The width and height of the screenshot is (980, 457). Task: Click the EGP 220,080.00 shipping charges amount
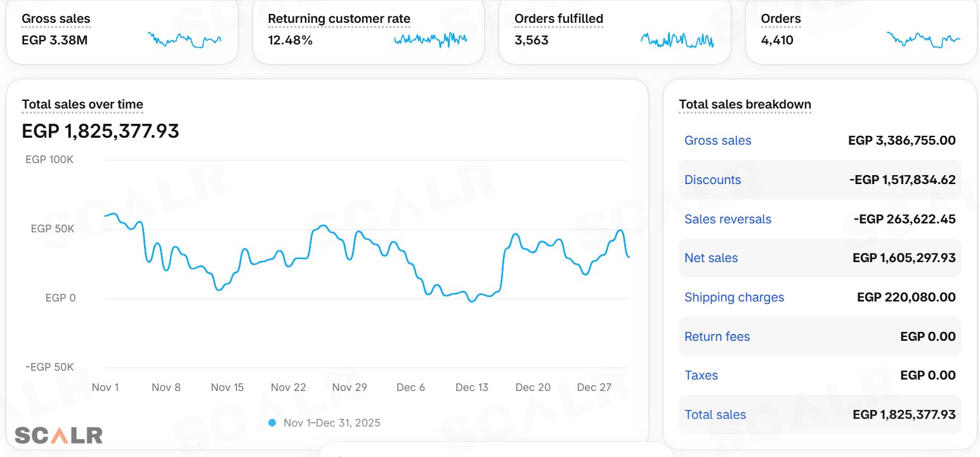tap(906, 298)
